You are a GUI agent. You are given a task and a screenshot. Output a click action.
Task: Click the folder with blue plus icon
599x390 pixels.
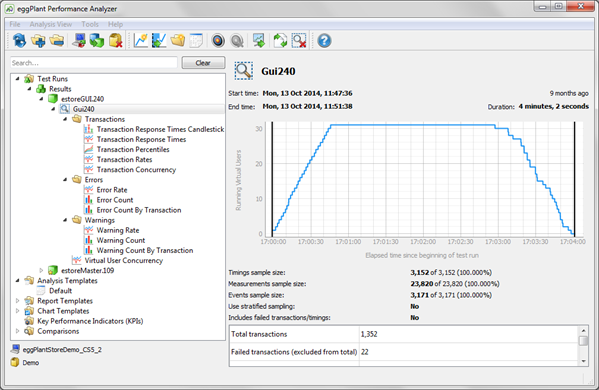pyautogui.click(x=38, y=40)
